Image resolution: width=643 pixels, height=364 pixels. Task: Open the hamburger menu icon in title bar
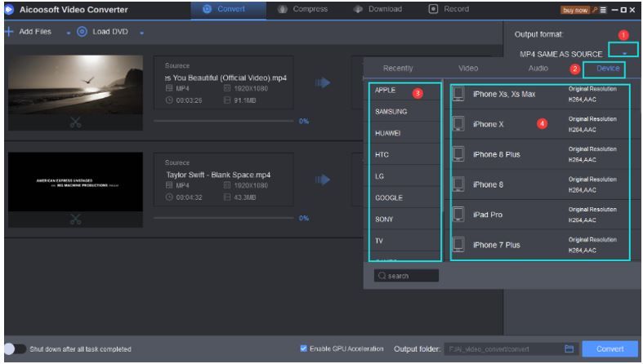(603, 10)
